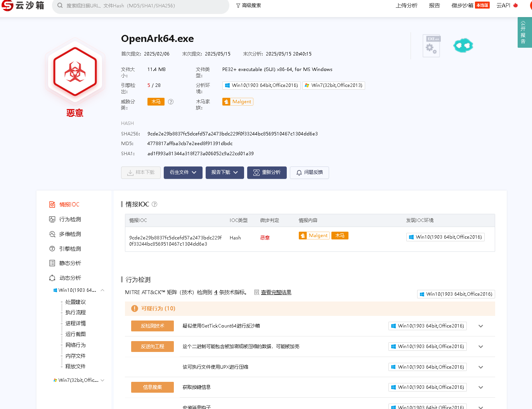Open 执行流程 tree item
The width and height of the screenshot is (532, 409).
click(75, 312)
